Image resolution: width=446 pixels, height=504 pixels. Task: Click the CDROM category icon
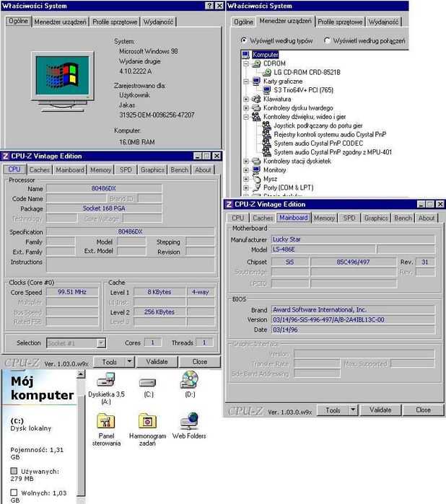pos(256,63)
